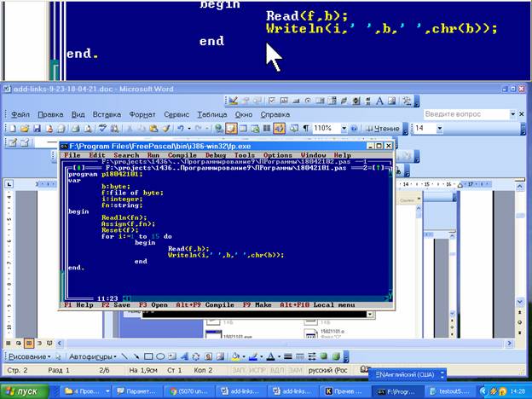Click F9 Make in Pascal status line
Image resolution: width=532 pixels, height=399 pixels.
257,304
